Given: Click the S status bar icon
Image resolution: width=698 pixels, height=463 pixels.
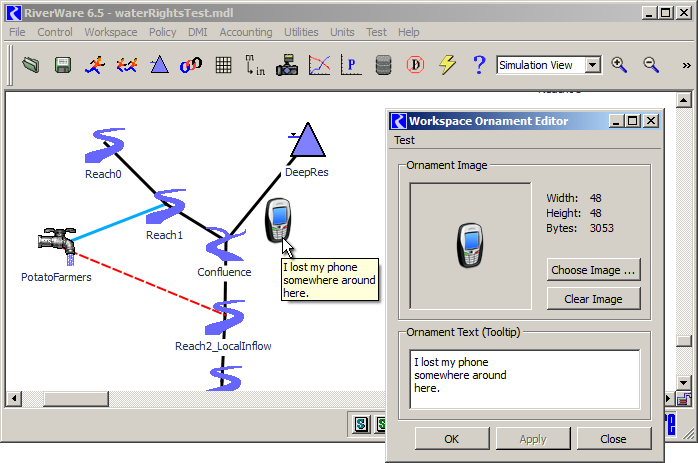Looking at the screenshot, I should tap(361, 424).
